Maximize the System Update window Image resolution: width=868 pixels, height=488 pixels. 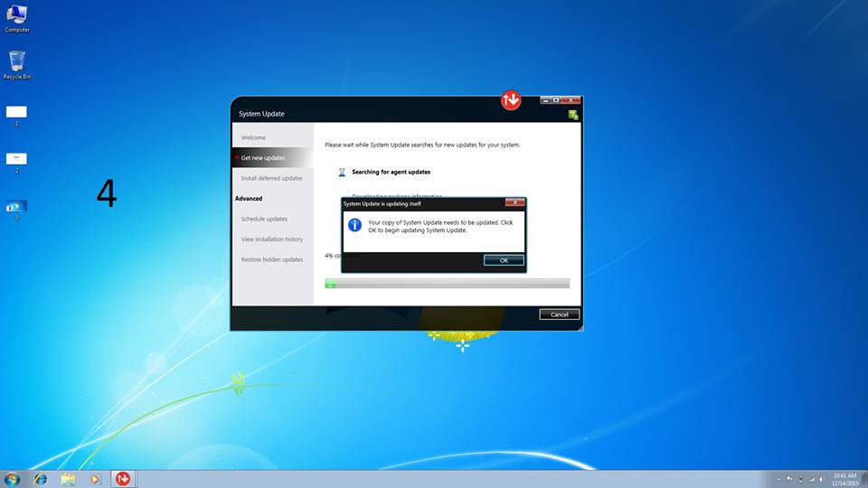point(556,100)
